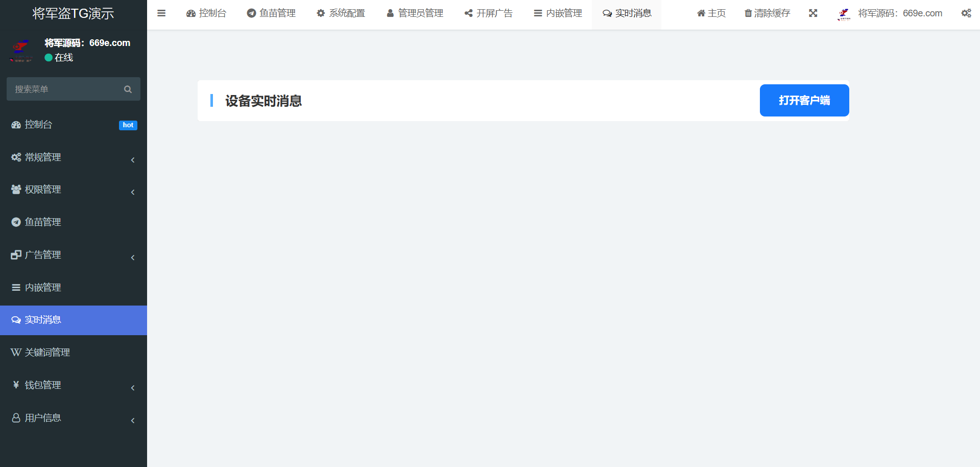The width and height of the screenshot is (980, 467).
Task: Open the 将军源码: 669e.com user menu
Action: pos(890,13)
